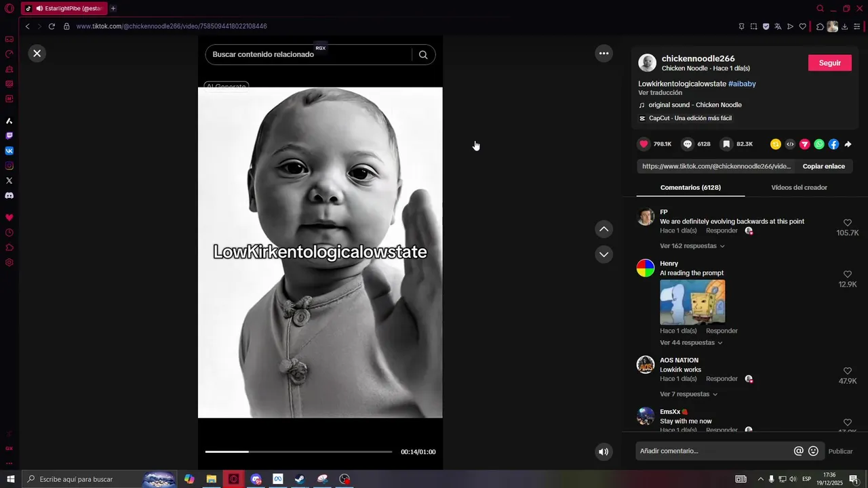Open the CapCut edition link
This screenshot has width=868, height=488.
coord(690,118)
